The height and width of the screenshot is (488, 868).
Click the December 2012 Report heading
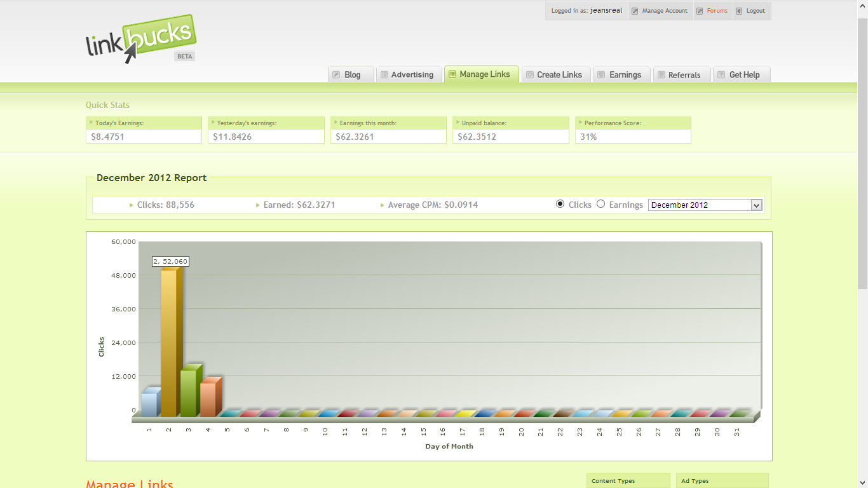151,178
